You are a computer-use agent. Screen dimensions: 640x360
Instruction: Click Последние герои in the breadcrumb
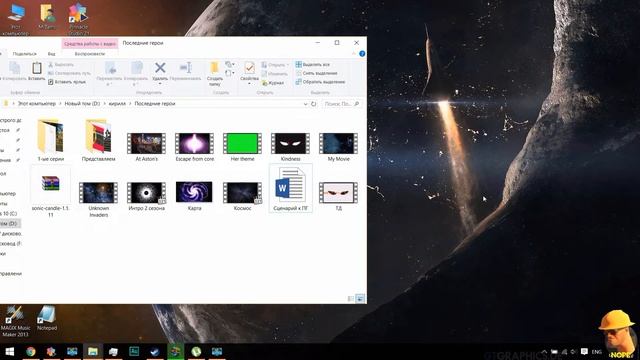coord(155,104)
